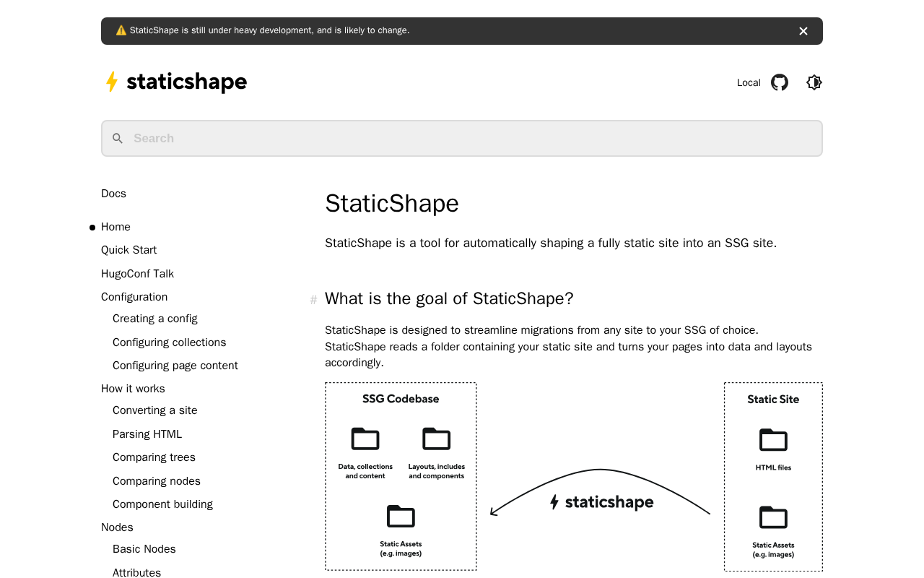Click Static Site Static Assets folder icon
This screenshot has height=578, width=924.
pos(773,517)
